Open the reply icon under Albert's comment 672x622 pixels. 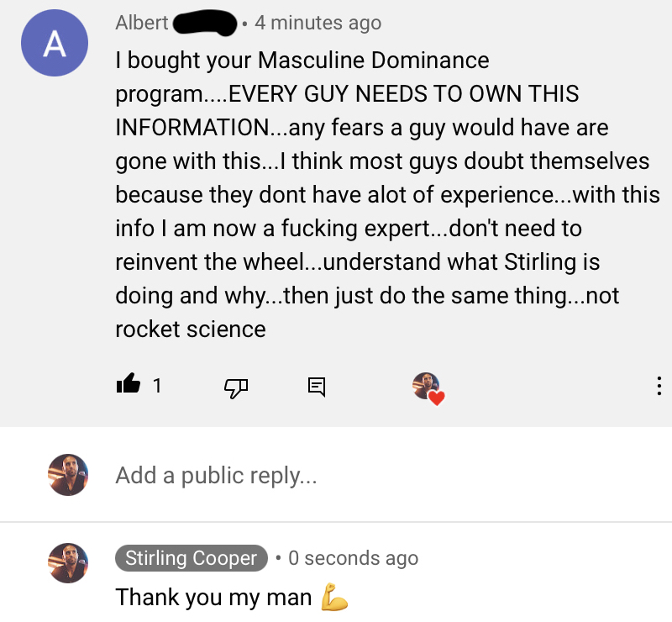tap(317, 387)
